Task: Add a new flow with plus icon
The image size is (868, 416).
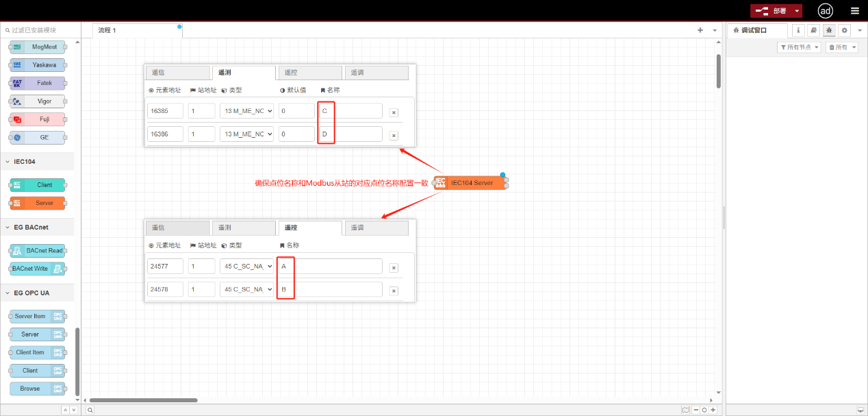Action: click(700, 30)
